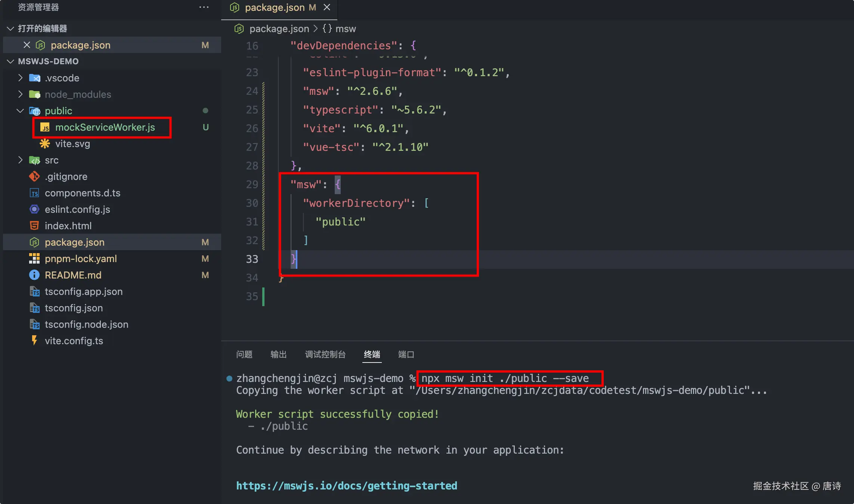Click the vite.svg asterisk icon
The height and width of the screenshot is (504, 854).
tap(45, 144)
